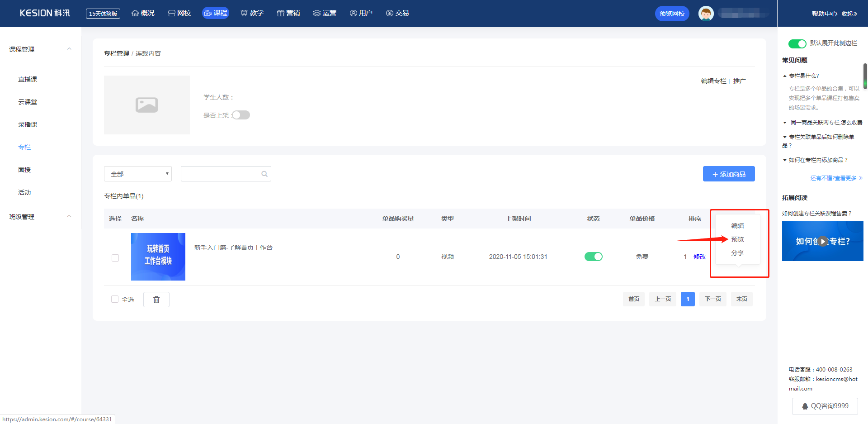Click the 预览网校 button
Image resolution: width=868 pixels, height=424 pixels.
coord(672,14)
